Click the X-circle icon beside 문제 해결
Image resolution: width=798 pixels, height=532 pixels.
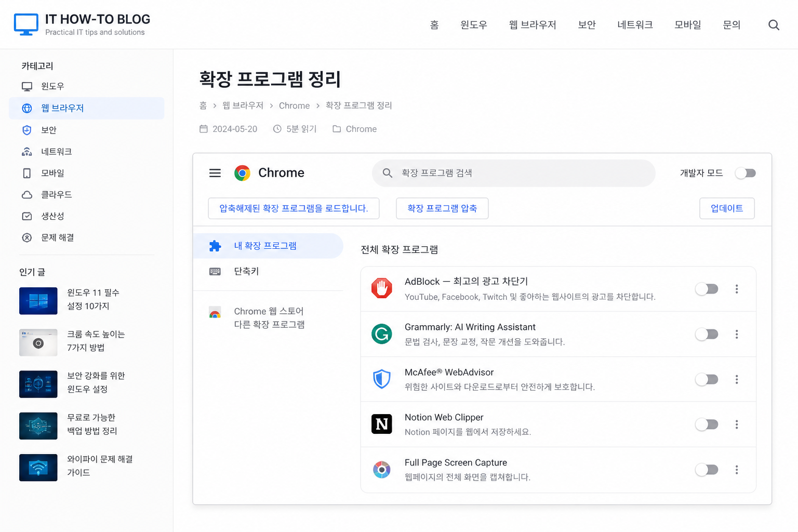(x=27, y=237)
